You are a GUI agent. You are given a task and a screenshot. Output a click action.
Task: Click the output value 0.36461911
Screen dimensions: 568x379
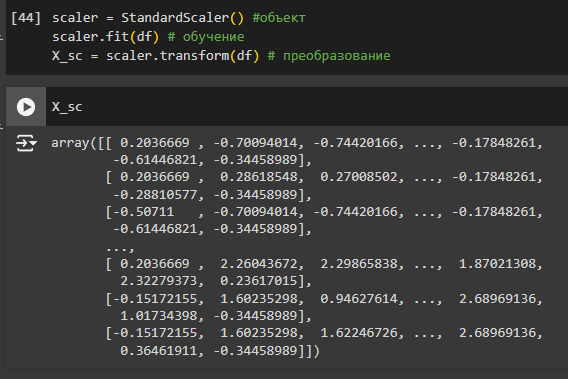click(159, 351)
